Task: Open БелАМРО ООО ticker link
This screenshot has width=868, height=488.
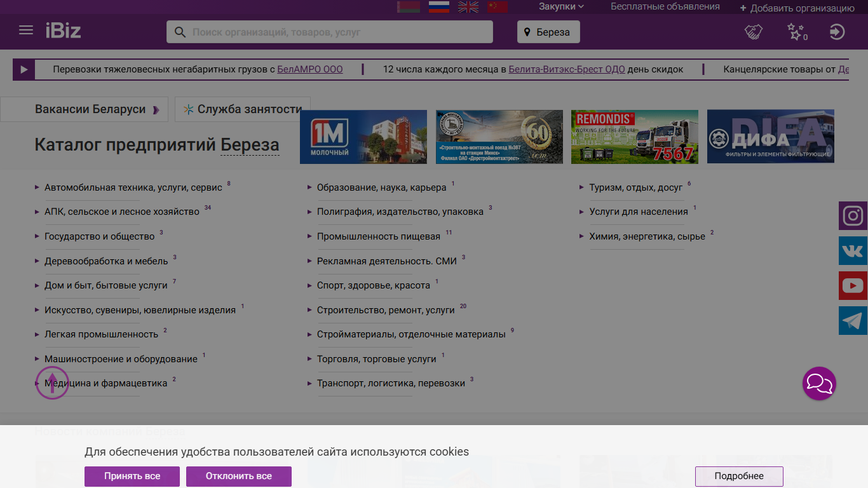Action: point(310,69)
